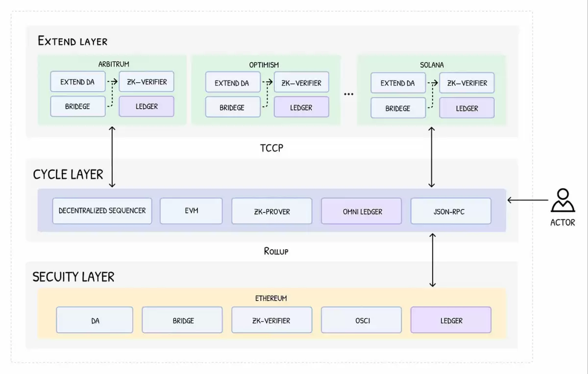Click the OSCI block under Ethereum
Viewport: 588px width, 374px height.
(361, 320)
